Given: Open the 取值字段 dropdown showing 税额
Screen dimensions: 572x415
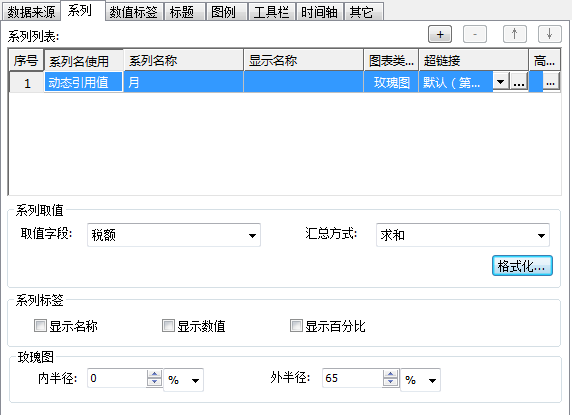Looking at the screenshot, I should coord(174,235).
